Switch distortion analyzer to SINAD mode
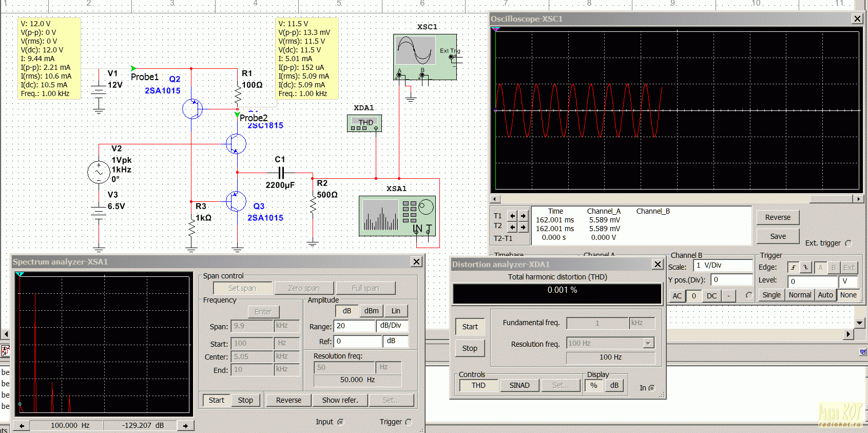Image resolution: width=868 pixels, height=433 pixels. pos(519,385)
